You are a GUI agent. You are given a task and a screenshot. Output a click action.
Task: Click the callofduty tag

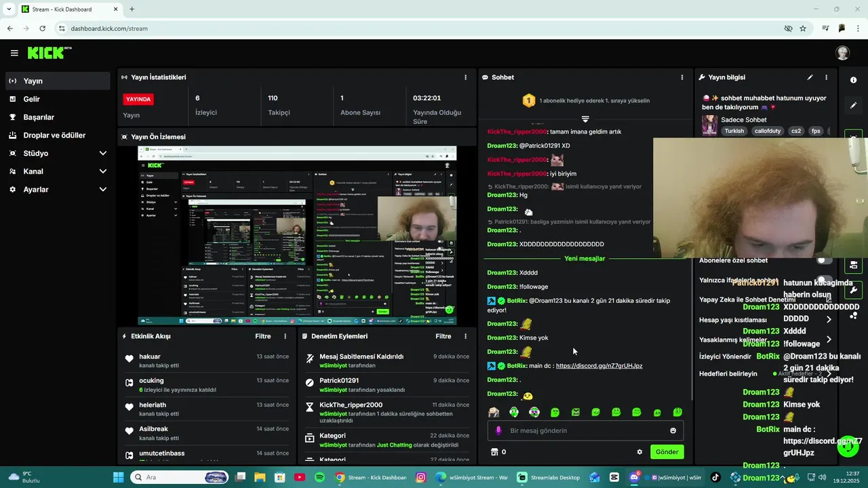click(x=768, y=131)
